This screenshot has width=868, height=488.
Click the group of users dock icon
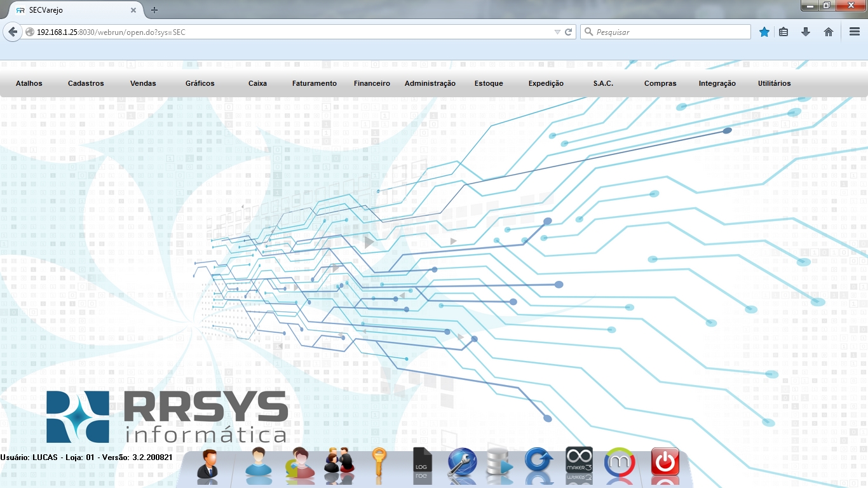(339, 462)
